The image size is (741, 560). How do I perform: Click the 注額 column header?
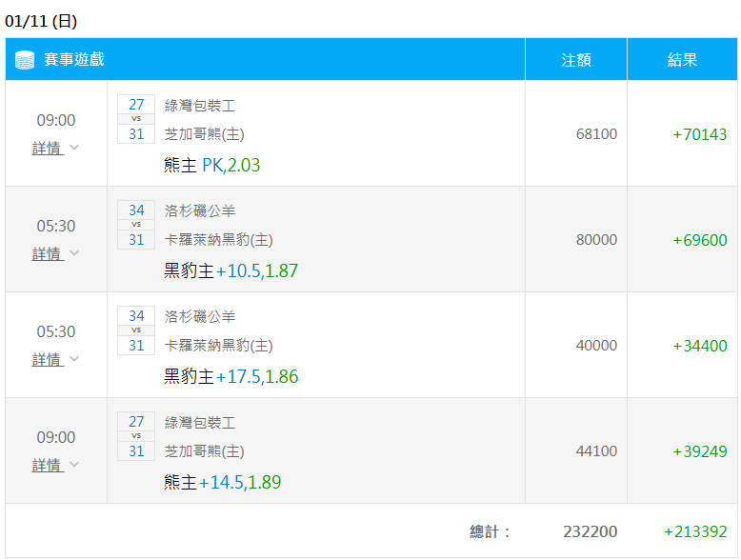click(575, 60)
